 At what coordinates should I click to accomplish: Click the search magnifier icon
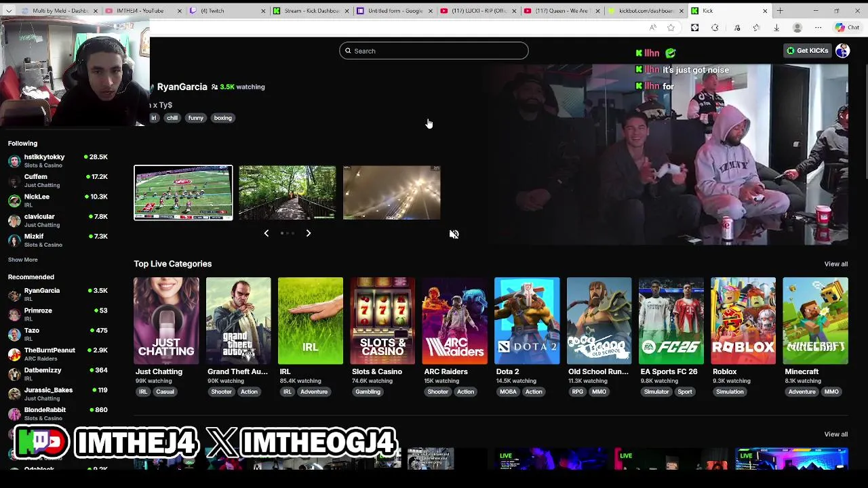click(348, 51)
